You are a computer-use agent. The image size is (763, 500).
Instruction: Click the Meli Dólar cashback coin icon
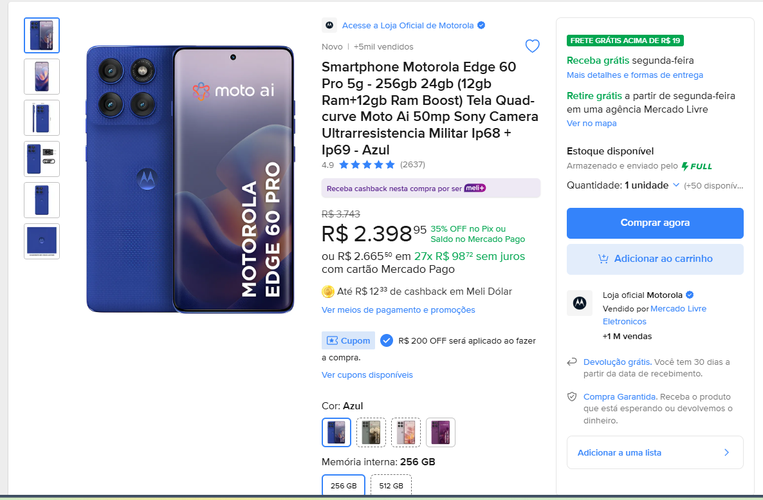pos(327,291)
